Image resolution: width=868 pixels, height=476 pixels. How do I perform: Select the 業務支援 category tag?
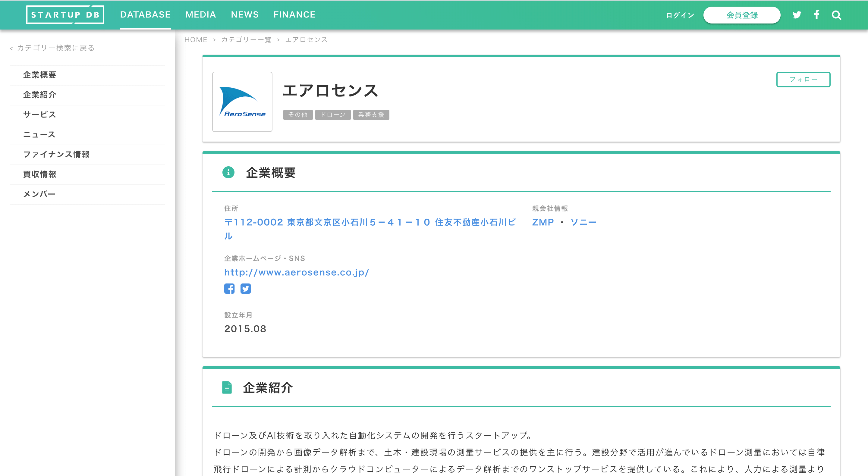[x=371, y=114]
